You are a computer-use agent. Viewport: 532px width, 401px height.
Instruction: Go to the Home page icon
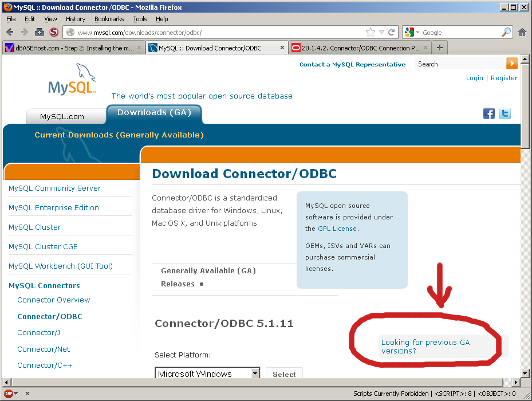(x=522, y=32)
